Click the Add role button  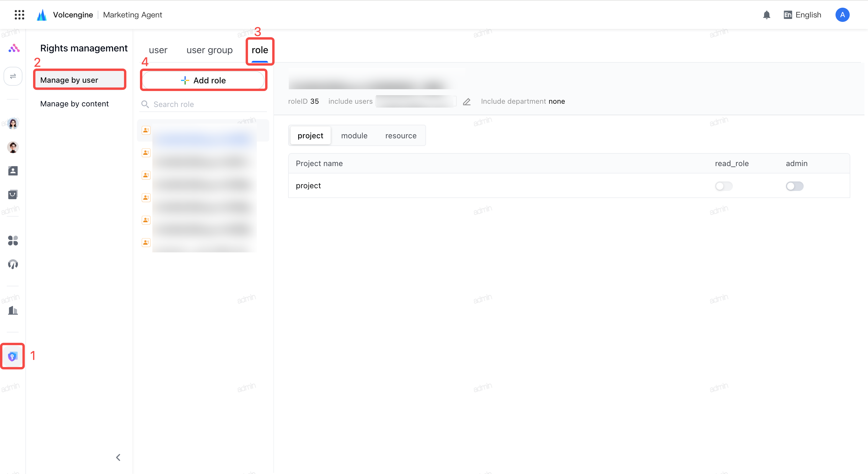(x=203, y=80)
